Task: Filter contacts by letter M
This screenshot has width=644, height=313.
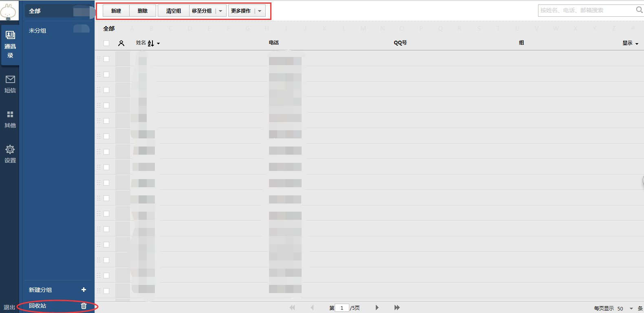Action: (363, 28)
